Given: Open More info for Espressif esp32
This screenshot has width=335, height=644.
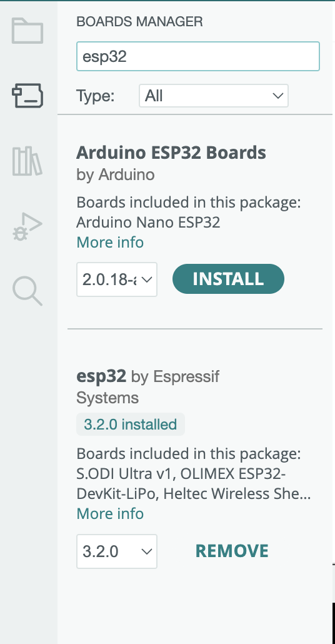Looking at the screenshot, I should click(110, 514).
